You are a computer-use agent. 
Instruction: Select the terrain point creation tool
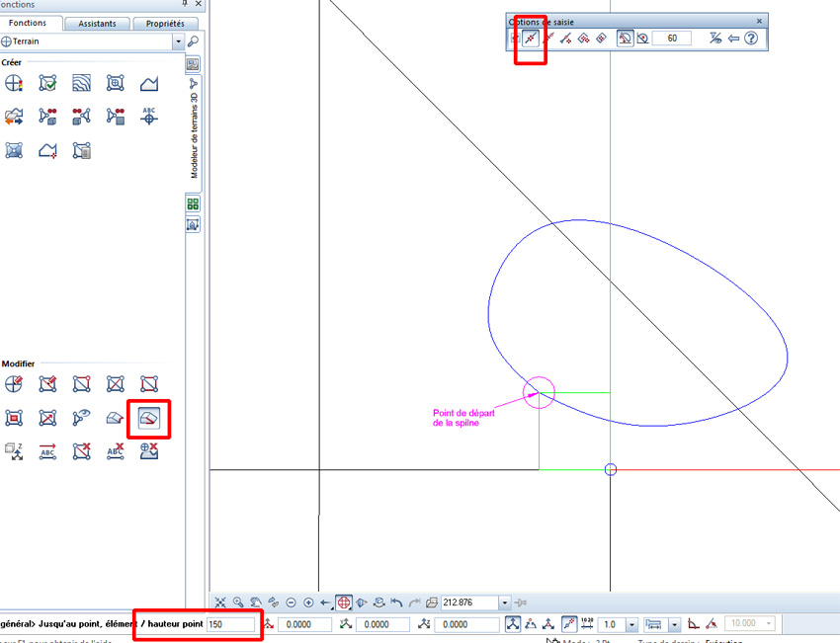point(14,84)
